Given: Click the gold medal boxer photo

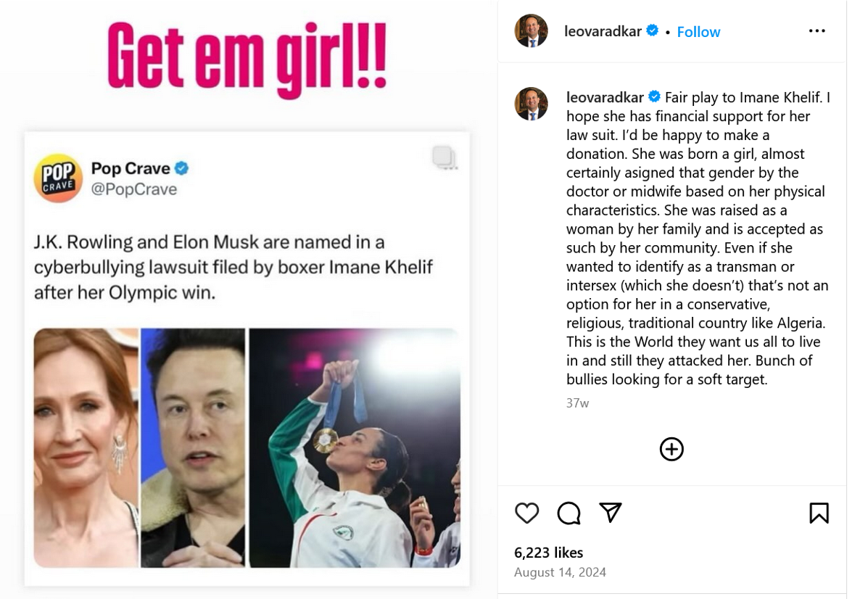Looking at the screenshot, I should point(355,447).
